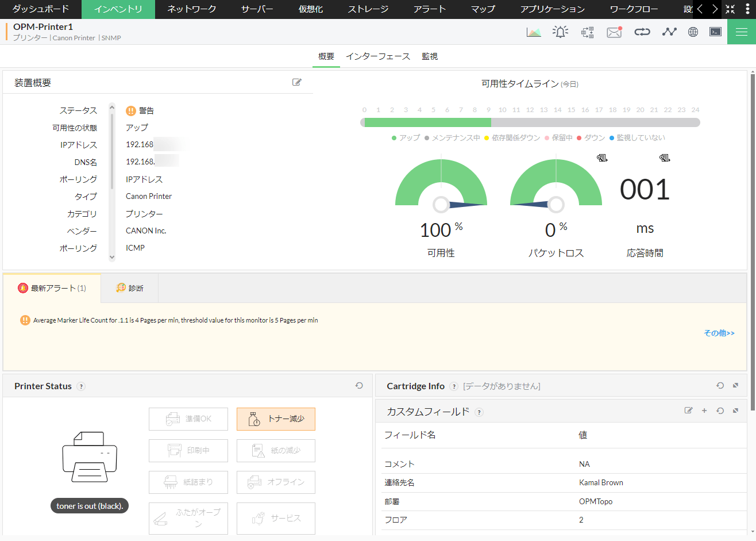Click the plus icon in カスタムフィールド
This screenshot has width=756, height=541.
click(x=704, y=411)
